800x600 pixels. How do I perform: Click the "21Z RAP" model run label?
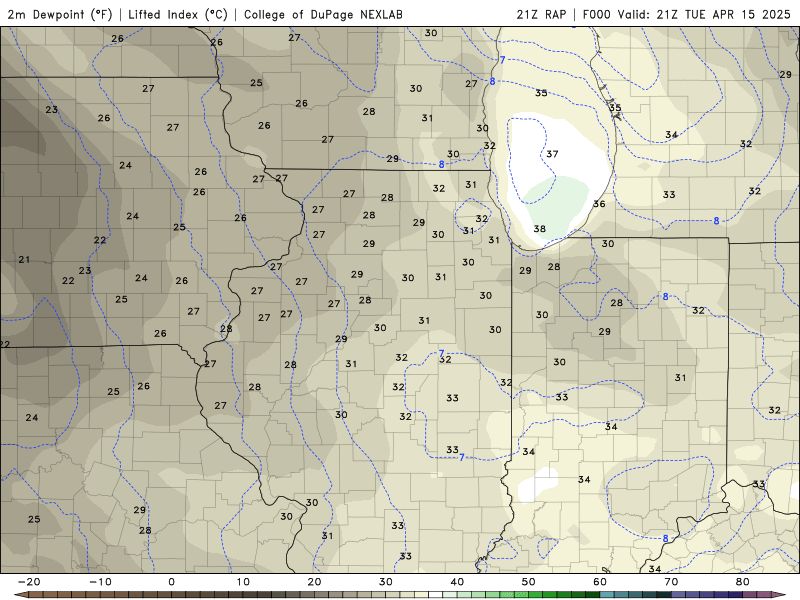point(541,14)
